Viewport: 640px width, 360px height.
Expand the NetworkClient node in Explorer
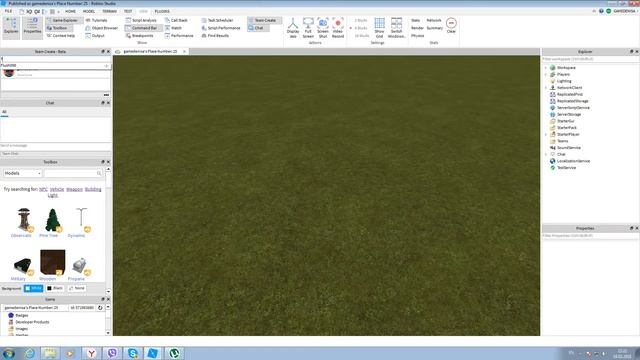(546, 88)
